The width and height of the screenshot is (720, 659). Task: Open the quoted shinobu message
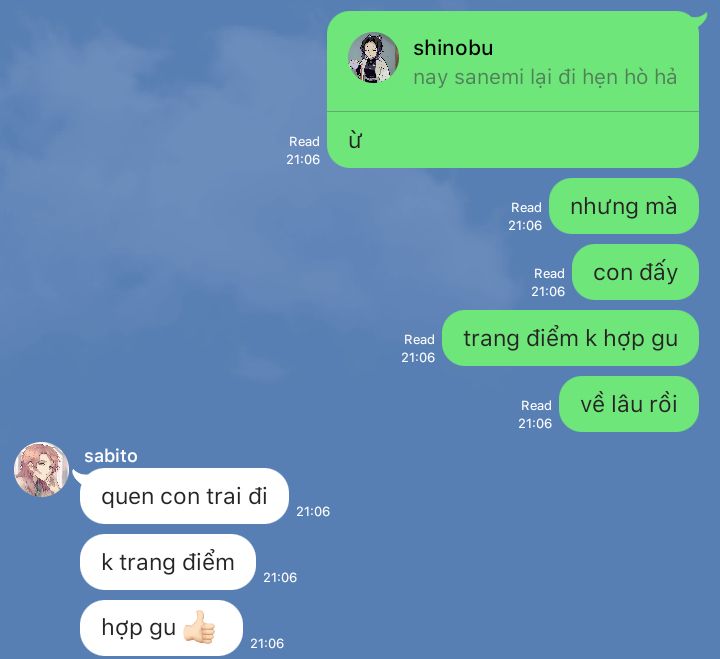pos(513,62)
